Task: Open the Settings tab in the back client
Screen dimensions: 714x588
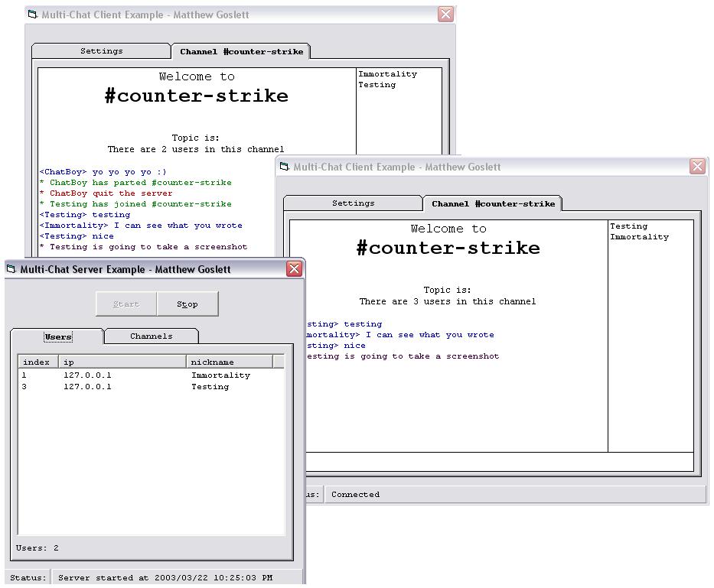Action: (101, 51)
